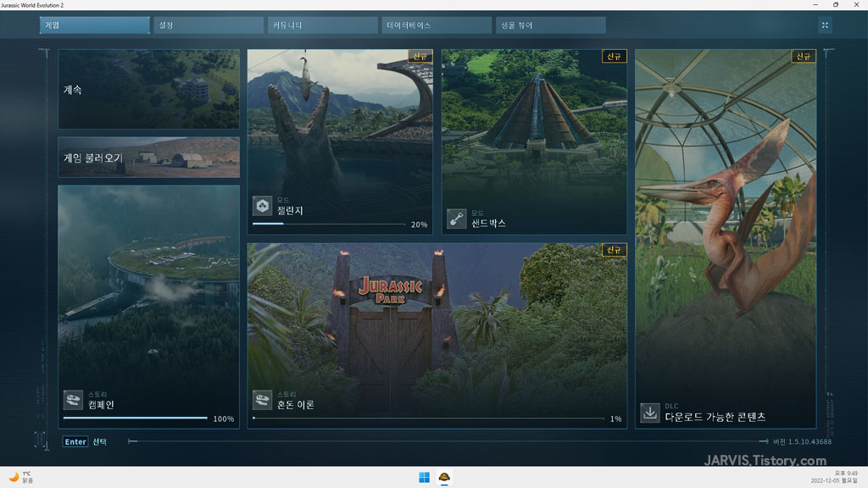Image resolution: width=868 pixels, height=488 pixels.
Task: Click the 신규 badge on 챌린지 card
Action: tap(420, 56)
